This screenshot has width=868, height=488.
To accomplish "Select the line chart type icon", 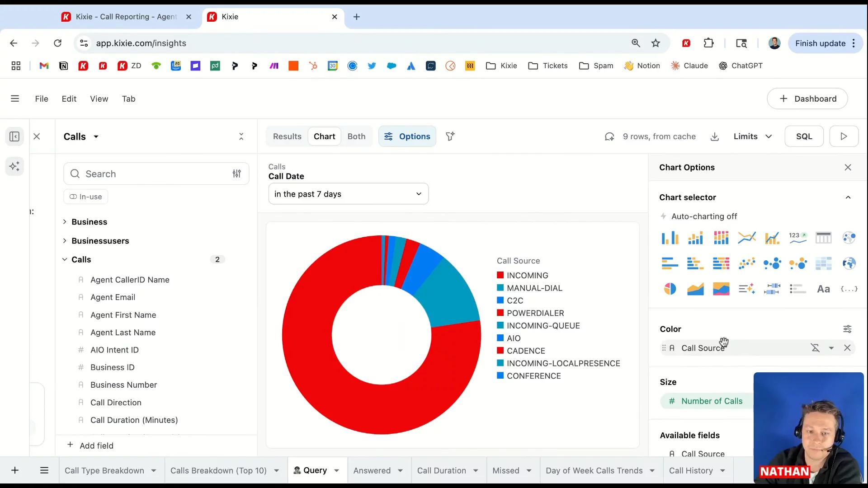I will pyautogui.click(x=746, y=237).
